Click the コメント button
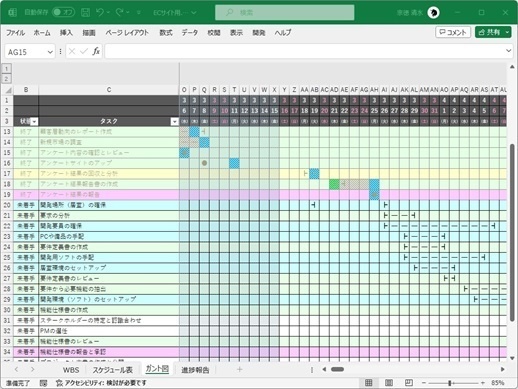The image size is (518, 389). (453, 32)
